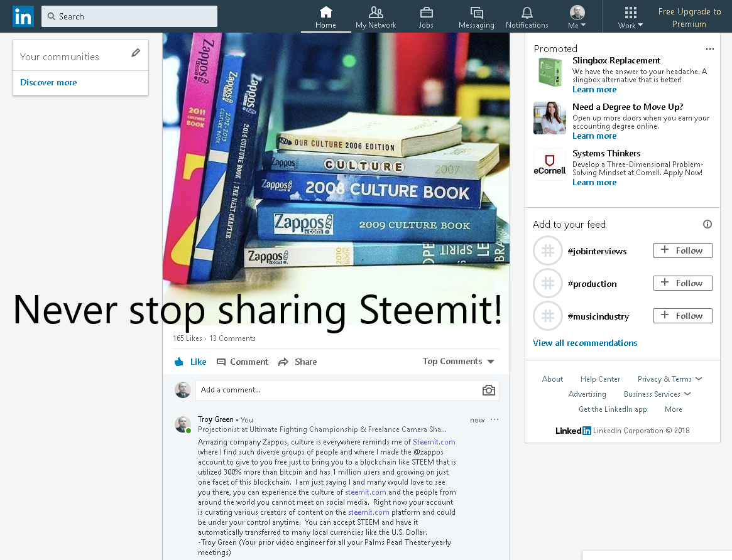Click Free Upgrade to Premium link
The image size is (732, 560).
click(x=689, y=17)
